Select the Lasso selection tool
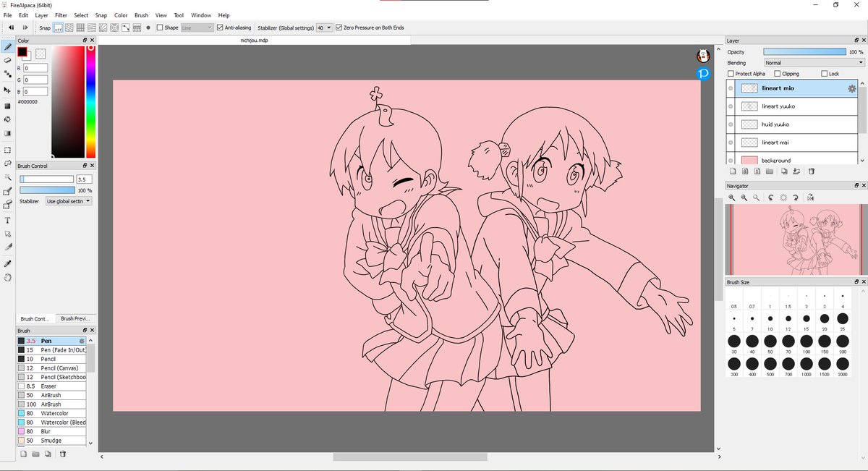868x471 pixels. (x=8, y=164)
